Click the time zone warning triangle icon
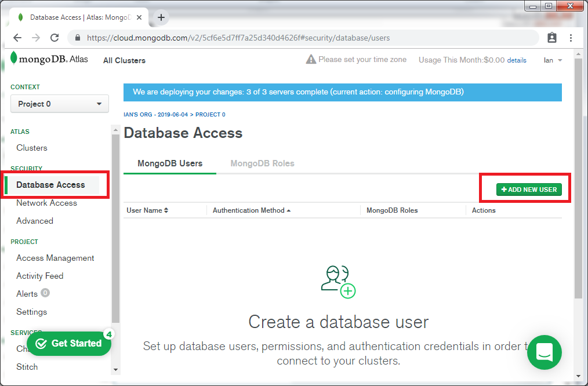The width and height of the screenshot is (588, 386). 311,59
